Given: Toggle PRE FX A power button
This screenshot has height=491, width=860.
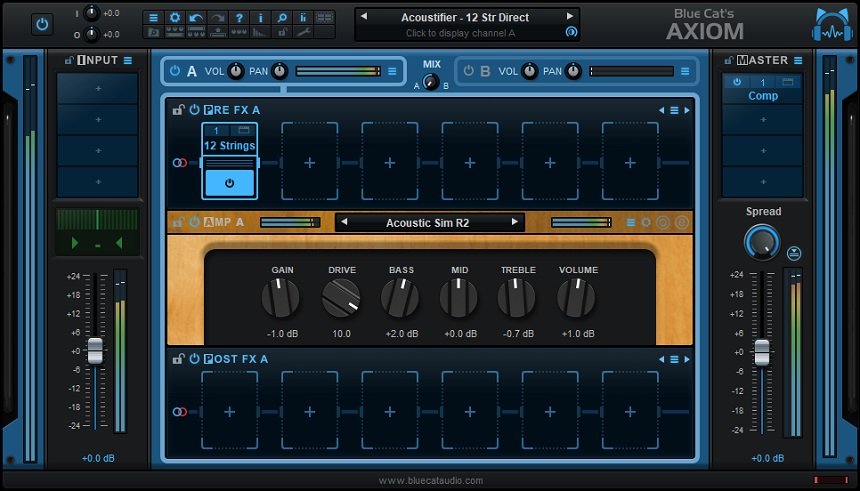Looking at the screenshot, I should (x=194, y=110).
